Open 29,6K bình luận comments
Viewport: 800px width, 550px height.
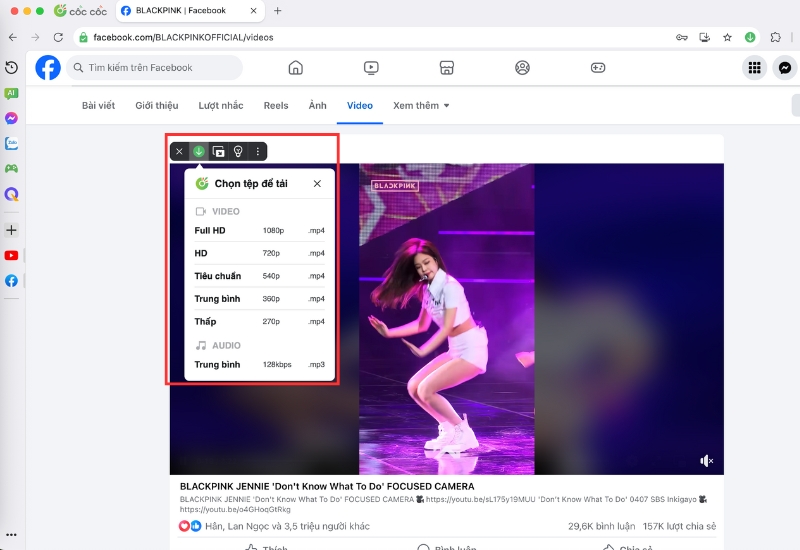point(602,526)
